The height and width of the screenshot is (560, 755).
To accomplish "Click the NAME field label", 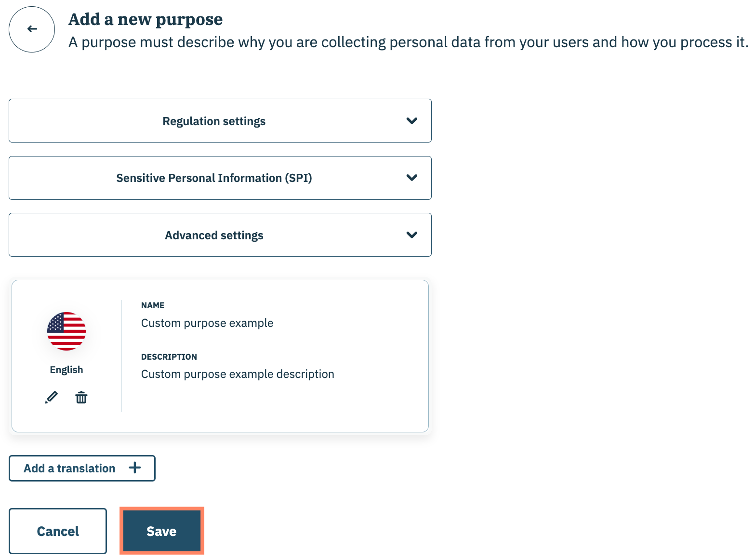I will pyautogui.click(x=153, y=305).
